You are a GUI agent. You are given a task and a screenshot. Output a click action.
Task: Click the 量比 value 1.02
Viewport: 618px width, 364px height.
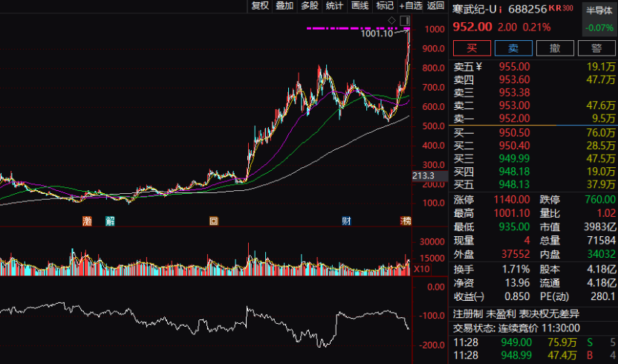(x=606, y=213)
